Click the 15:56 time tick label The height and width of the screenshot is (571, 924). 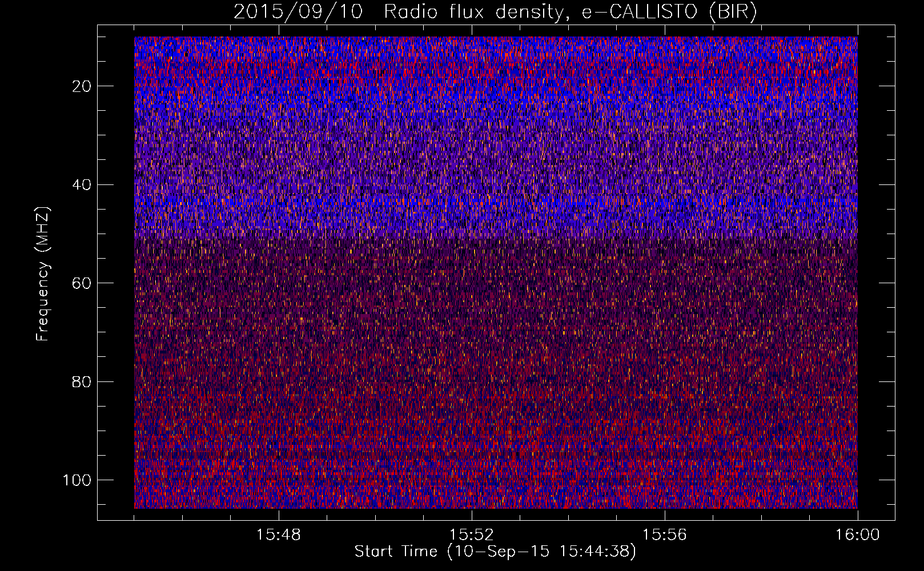tap(665, 535)
